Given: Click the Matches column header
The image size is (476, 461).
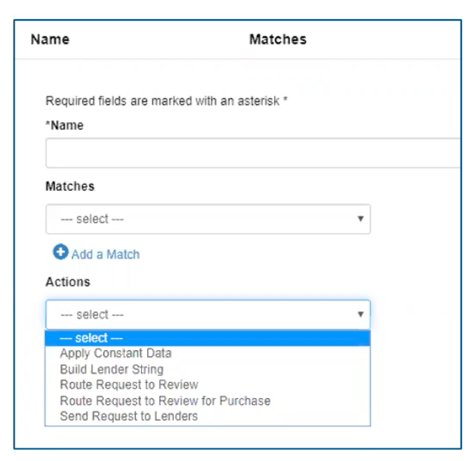Looking at the screenshot, I should tap(277, 39).
